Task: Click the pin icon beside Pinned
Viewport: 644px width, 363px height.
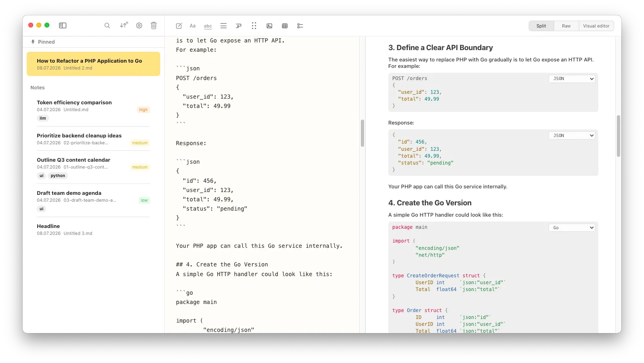Action: (33, 42)
